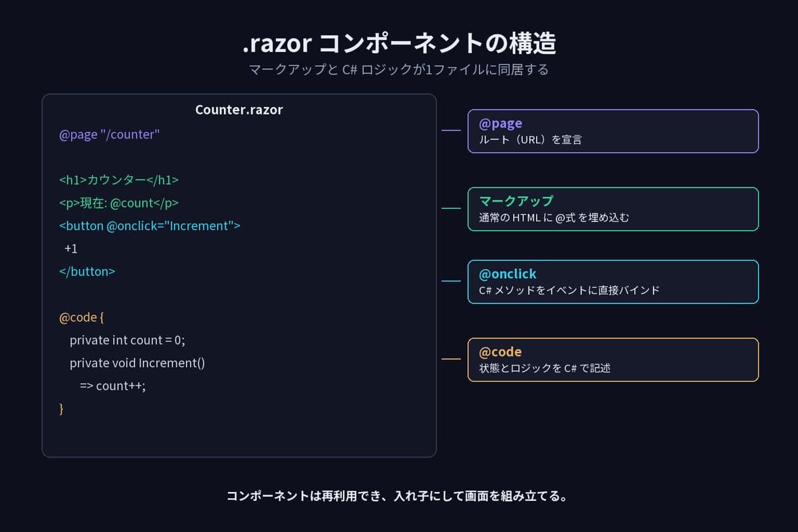Click the closing '</button>' tag line

[87, 271]
